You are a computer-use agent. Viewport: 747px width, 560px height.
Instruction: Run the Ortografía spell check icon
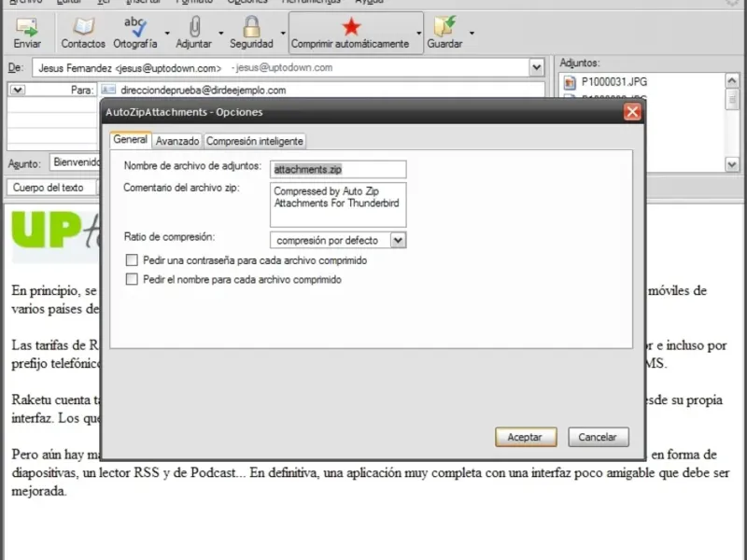(135, 26)
